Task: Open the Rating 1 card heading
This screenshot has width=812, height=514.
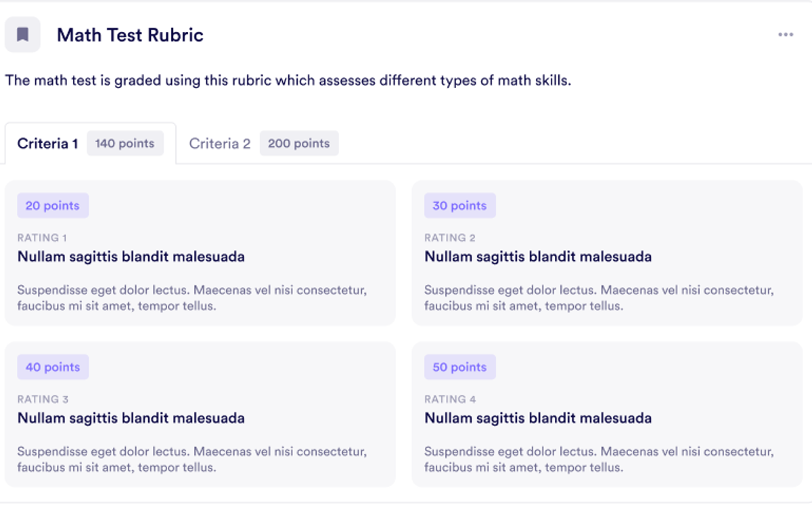Action: (131, 257)
